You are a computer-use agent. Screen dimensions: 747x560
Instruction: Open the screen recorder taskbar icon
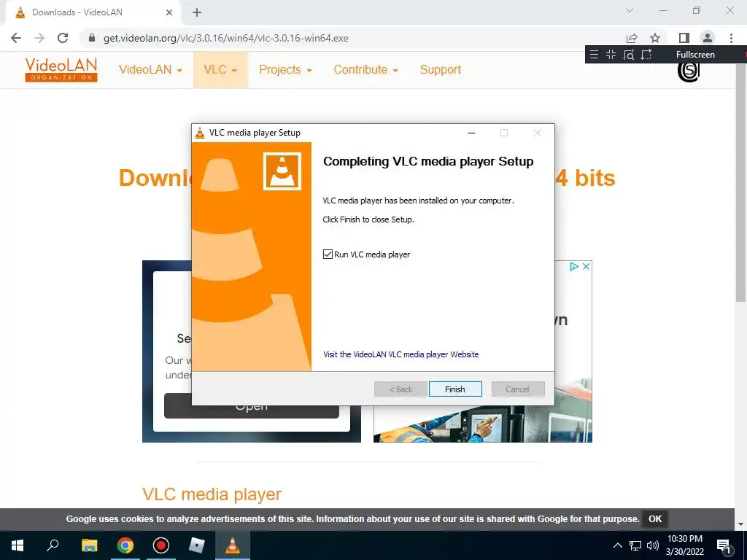pyautogui.click(x=161, y=545)
